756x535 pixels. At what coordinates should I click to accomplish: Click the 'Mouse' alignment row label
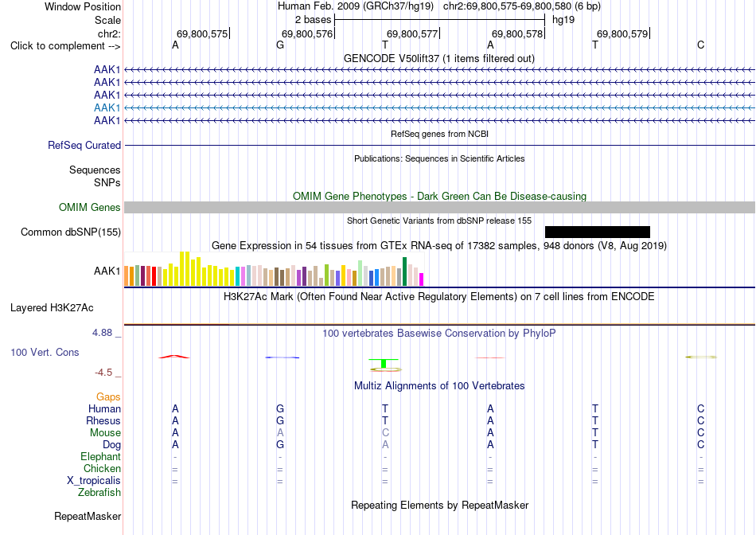[x=105, y=433]
